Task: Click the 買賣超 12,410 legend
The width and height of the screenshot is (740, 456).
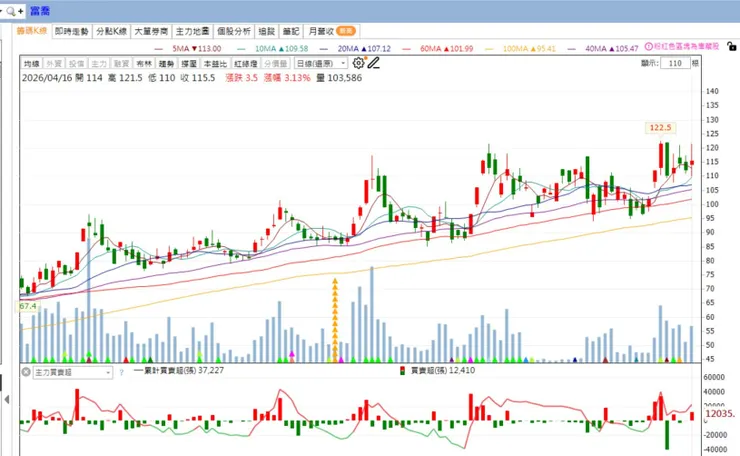Action: (443, 371)
